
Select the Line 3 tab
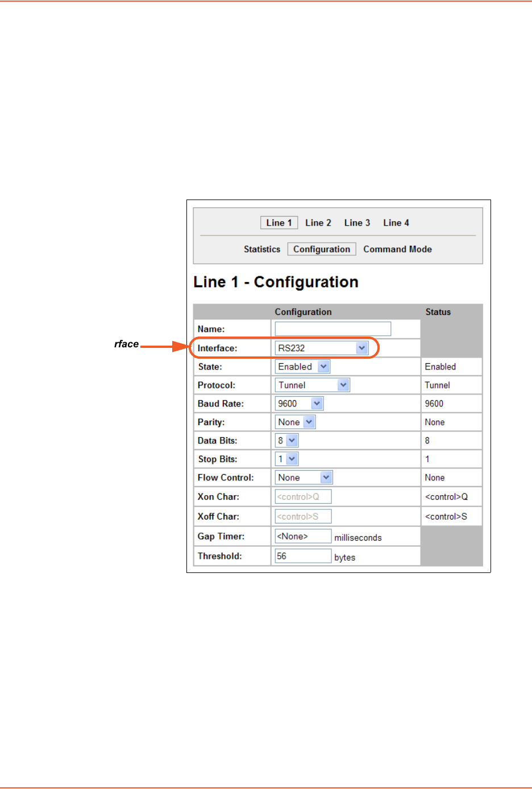pyautogui.click(x=357, y=223)
